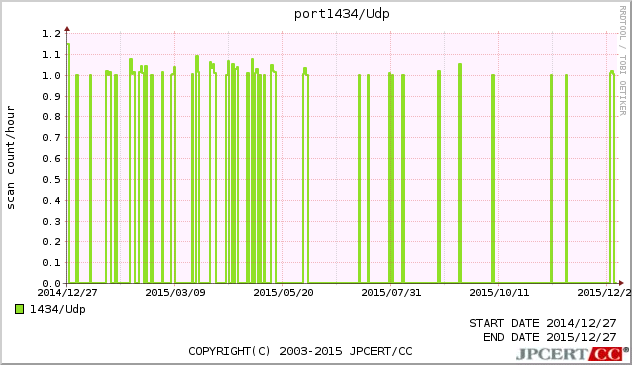
Task: Click the JPCERT CC logo
Action: (572, 354)
